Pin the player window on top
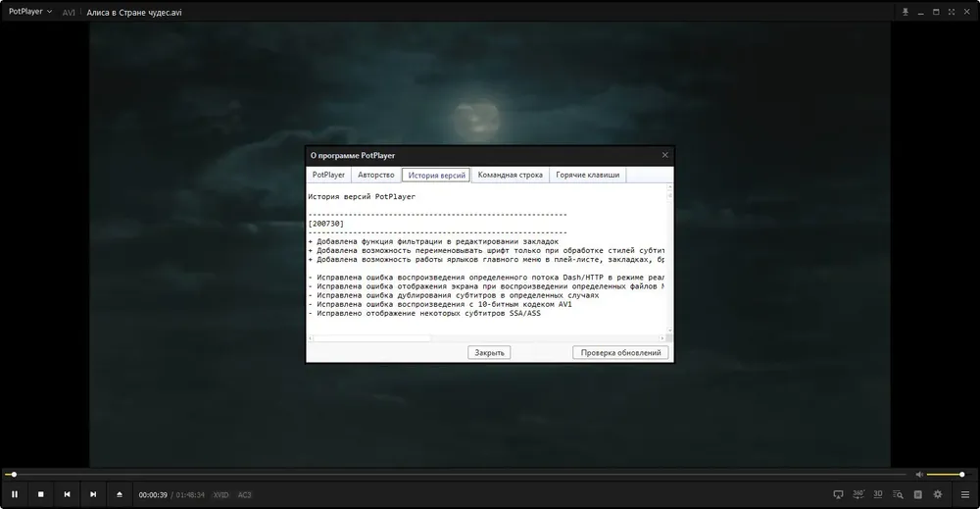 905,12
